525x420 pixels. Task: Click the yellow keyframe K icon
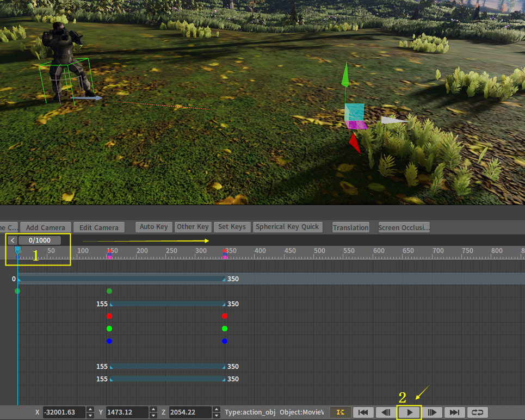341,412
